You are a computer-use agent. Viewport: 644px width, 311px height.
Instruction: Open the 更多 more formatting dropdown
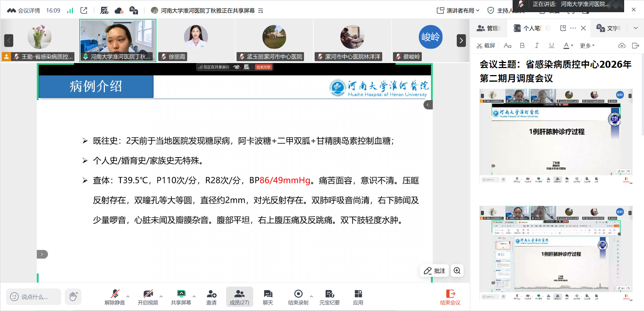tap(587, 46)
